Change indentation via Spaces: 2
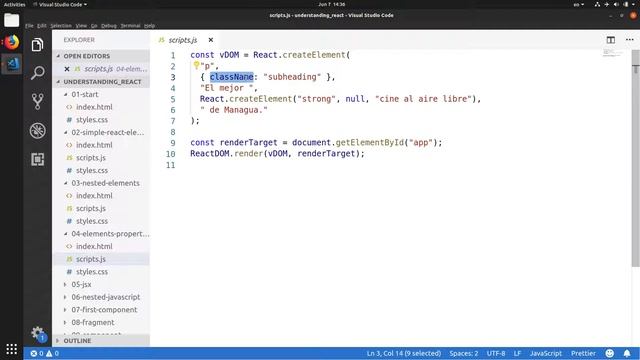640x360 pixels. point(464,353)
